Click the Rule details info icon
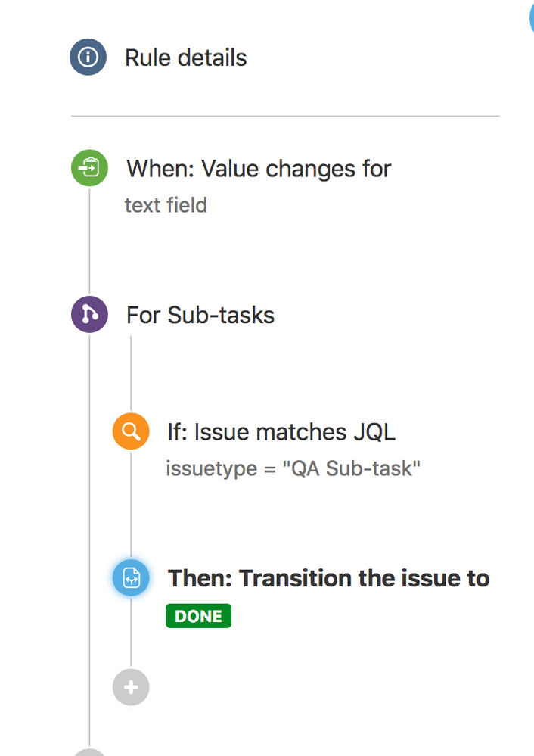The width and height of the screenshot is (534, 756). 88,57
